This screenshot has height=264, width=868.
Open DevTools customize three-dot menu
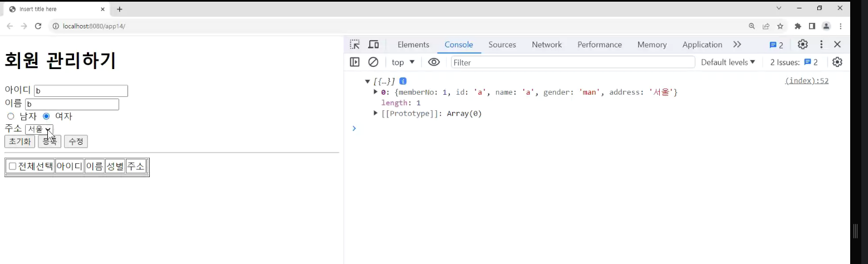[x=821, y=45]
